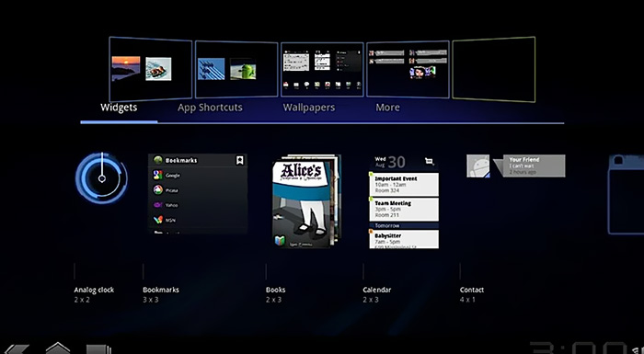This screenshot has height=354, width=644.
Task: Open the Wallpapers tab
Action: [x=309, y=108]
